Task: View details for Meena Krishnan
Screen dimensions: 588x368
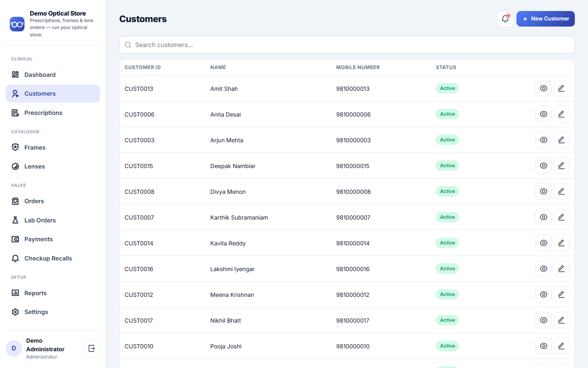Action: pyautogui.click(x=543, y=294)
